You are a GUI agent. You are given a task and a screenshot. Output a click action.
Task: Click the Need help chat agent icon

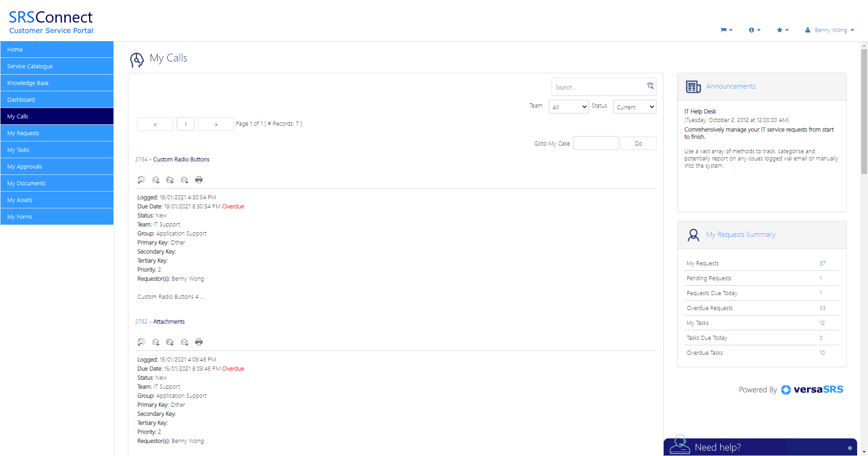[679, 445]
